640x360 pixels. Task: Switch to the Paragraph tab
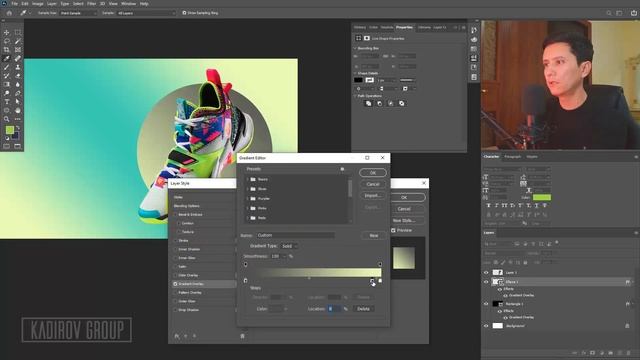click(x=513, y=157)
